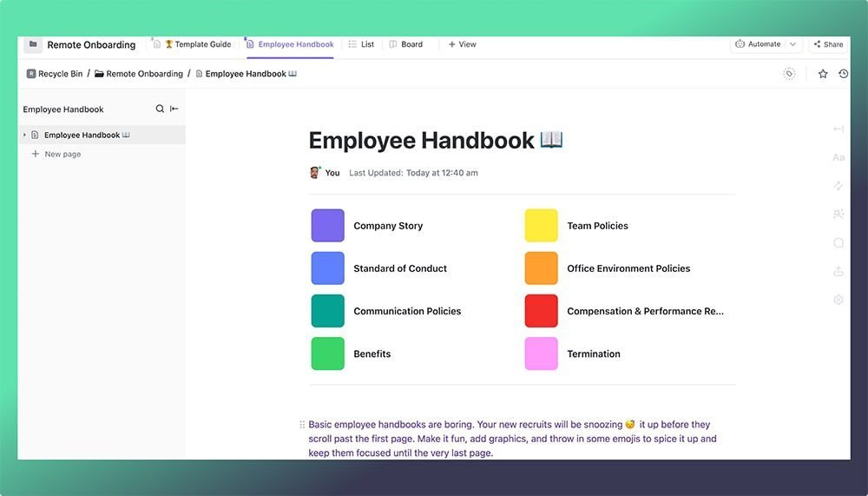Collapse the sidebar with the arrow icon
The image size is (868, 496).
point(174,109)
